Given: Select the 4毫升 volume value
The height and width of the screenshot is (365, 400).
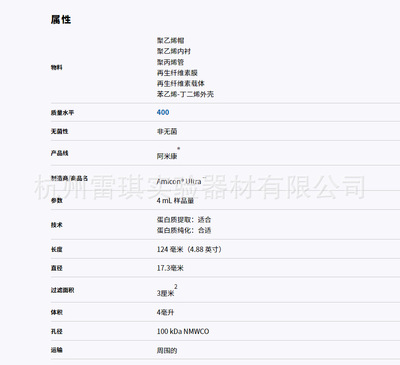Looking at the screenshot, I should pyautogui.click(x=165, y=312).
